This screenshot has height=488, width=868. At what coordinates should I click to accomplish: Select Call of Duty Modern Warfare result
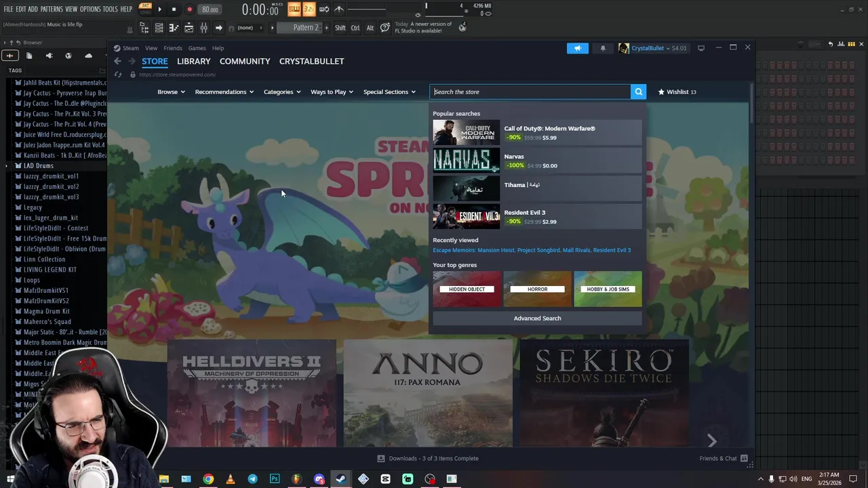tap(537, 133)
